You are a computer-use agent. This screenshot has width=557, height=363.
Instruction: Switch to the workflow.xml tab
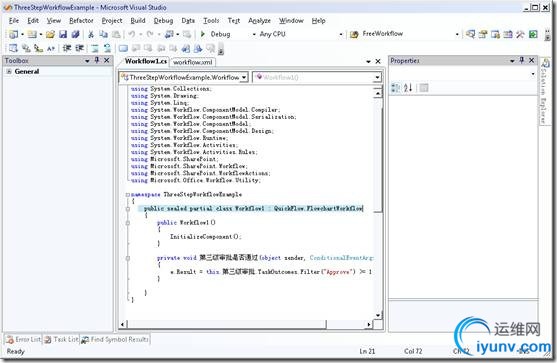193,62
